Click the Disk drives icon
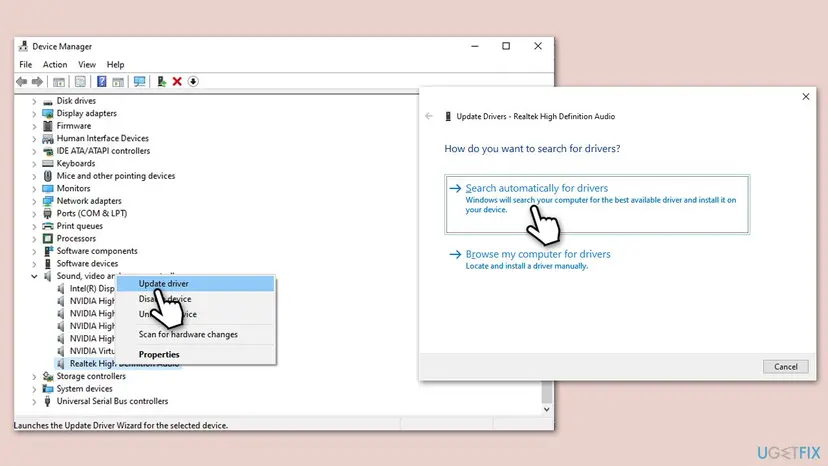Image resolution: width=828 pixels, height=466 pixels. pyautogui.click(x=48, y=101)
